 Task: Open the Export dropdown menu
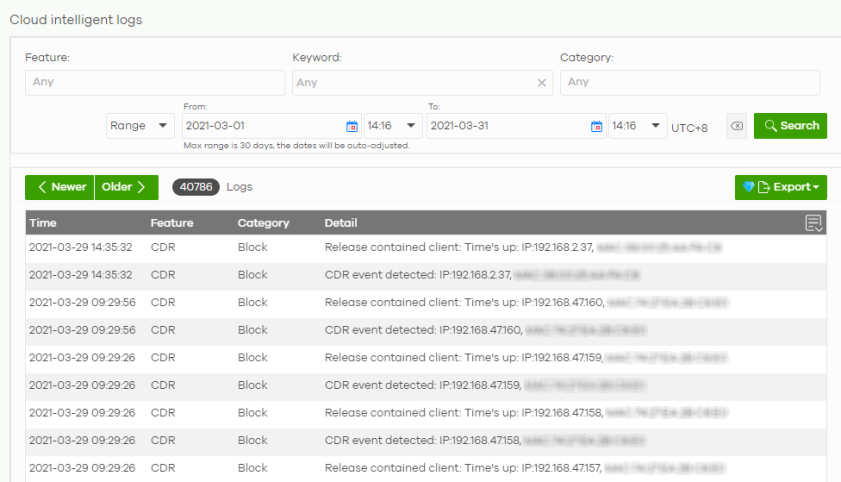(780, 187)
